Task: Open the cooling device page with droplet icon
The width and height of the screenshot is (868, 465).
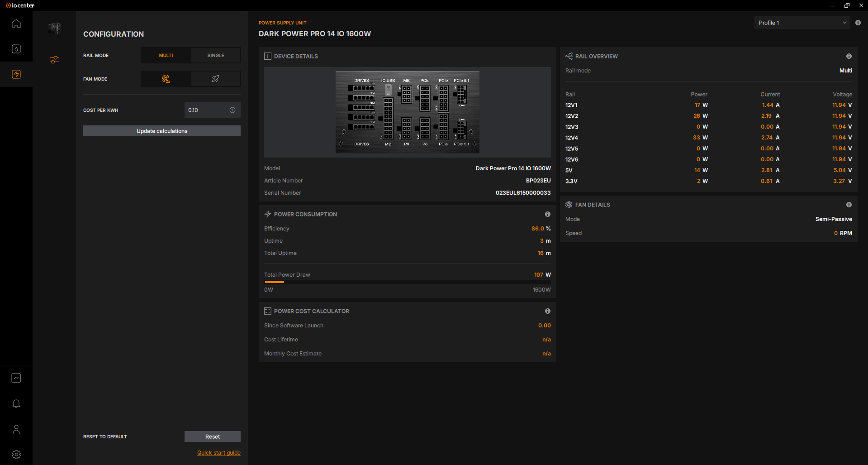Action: click(16, 49)
